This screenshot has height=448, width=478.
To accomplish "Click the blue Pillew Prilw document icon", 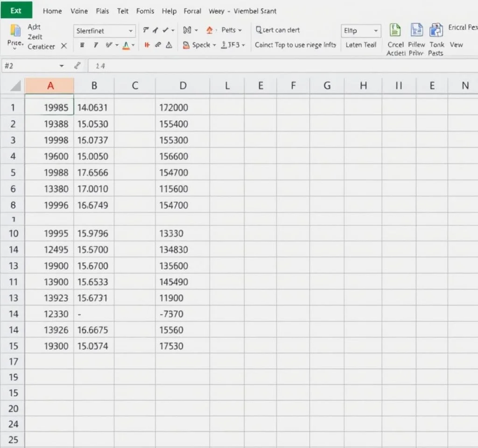I will click(x=416, y=30).
